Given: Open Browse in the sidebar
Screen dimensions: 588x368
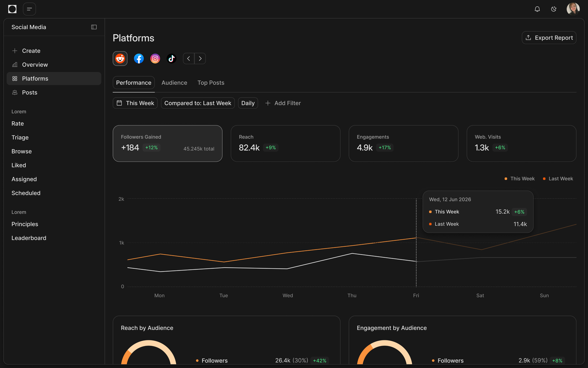Looking at the screenshot, I should [x=22, y=151].
